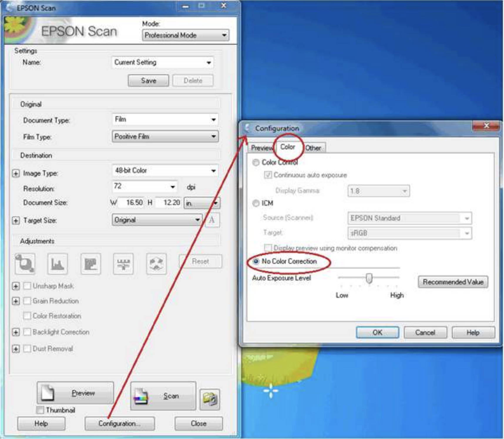
Task: Click the document height field
Action: 168,203
